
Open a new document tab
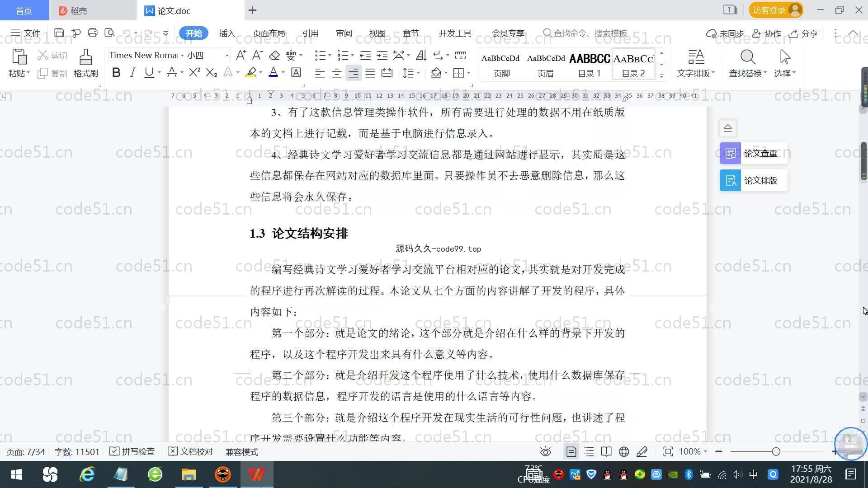[253, 10]
